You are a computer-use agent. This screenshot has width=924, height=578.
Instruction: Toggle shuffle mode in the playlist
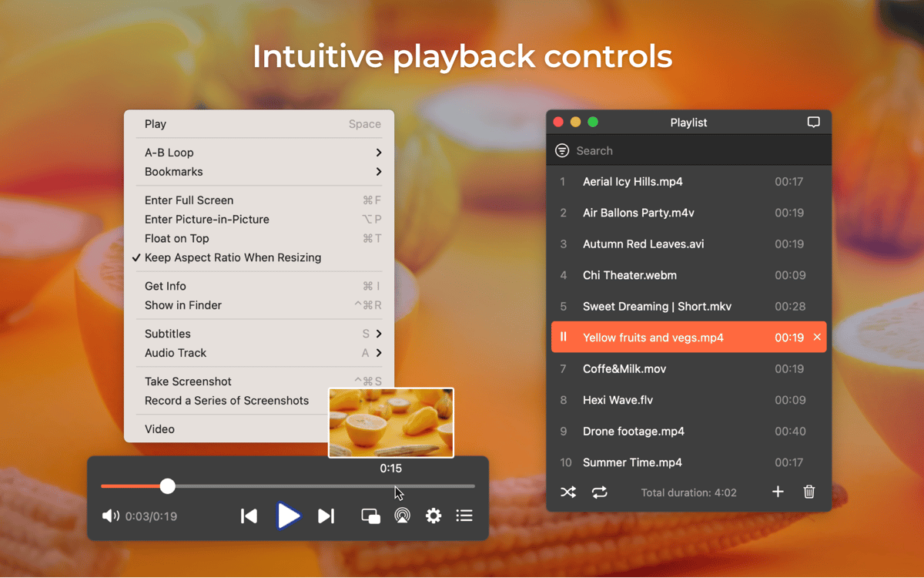pyautogui.click(x=568, y=492)
